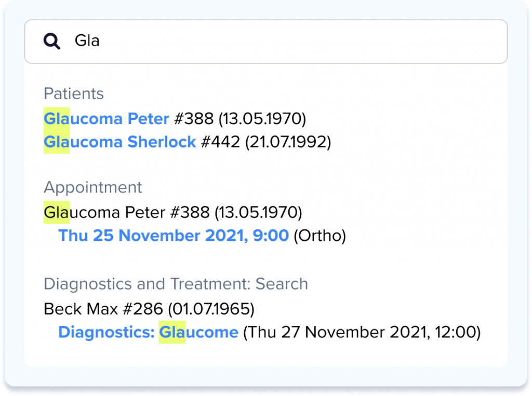This screenshot has height=396, width=532.
Task: Open the Thu 25 November 2021 appointment
Action: pyautogui.click(x=174, y=236)
